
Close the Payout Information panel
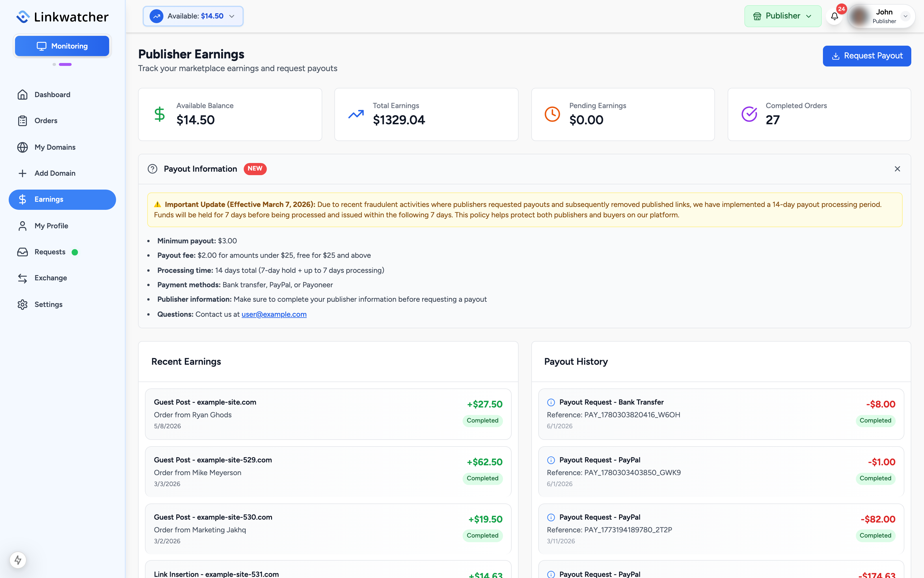[x=897, y=169]
